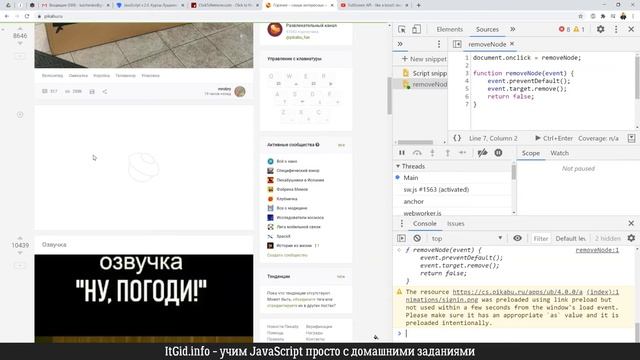Click the step over debugger icon

click(x=417, y=153)
